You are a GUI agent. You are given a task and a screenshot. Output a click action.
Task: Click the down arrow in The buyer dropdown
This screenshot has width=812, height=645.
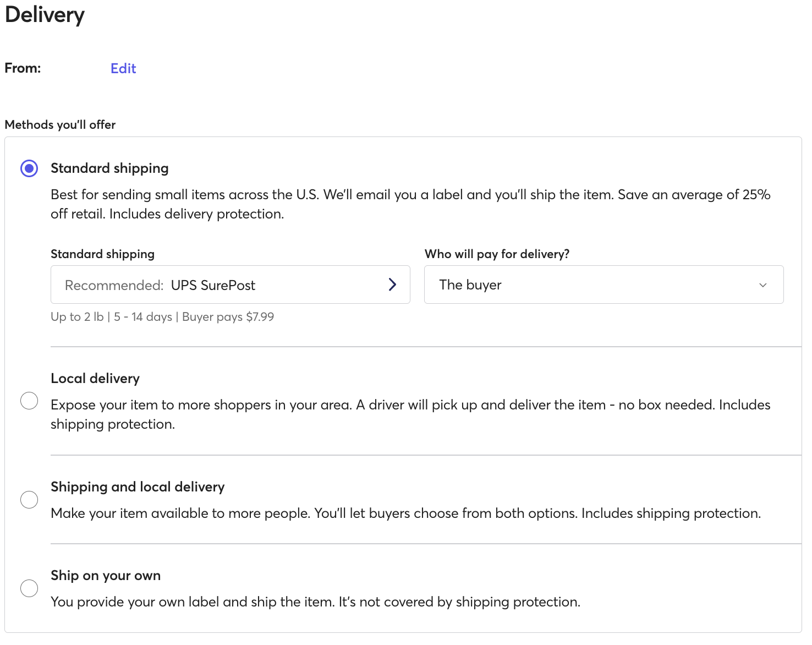pos(762,285)
